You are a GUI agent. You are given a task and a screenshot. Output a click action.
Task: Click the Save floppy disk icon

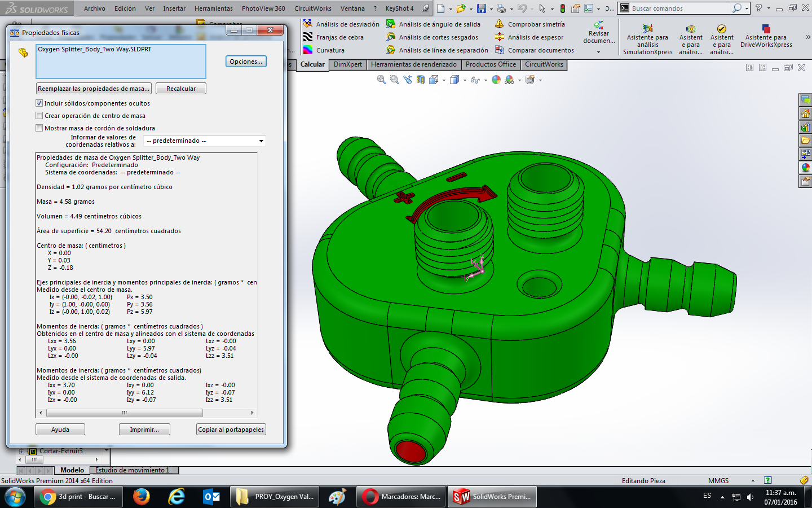(x=481, y=8)
